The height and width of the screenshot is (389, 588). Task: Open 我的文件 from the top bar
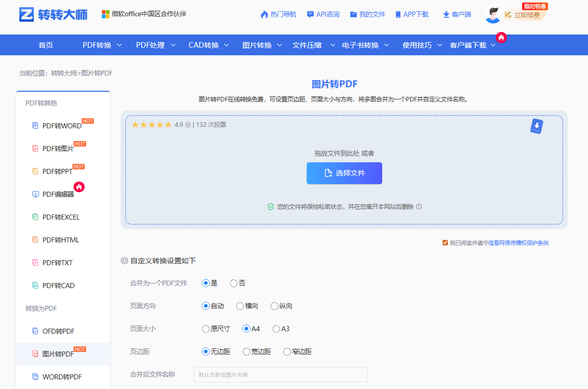(372, 14)
